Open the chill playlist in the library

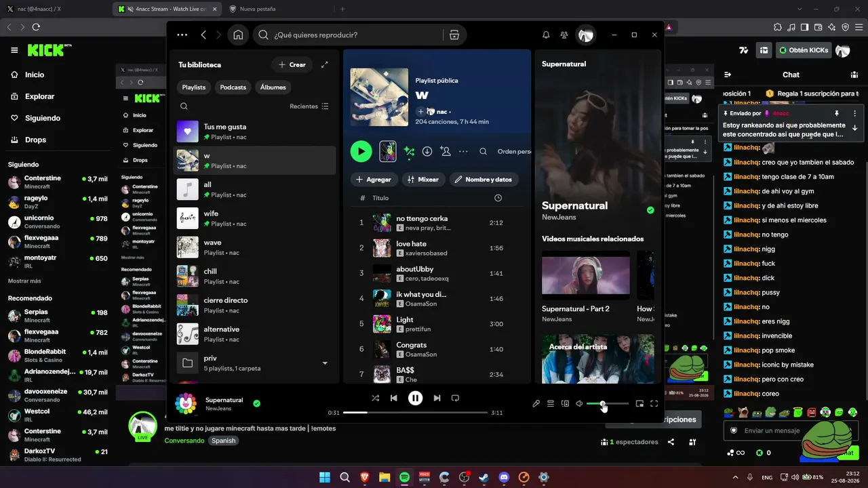coord(255,276)
